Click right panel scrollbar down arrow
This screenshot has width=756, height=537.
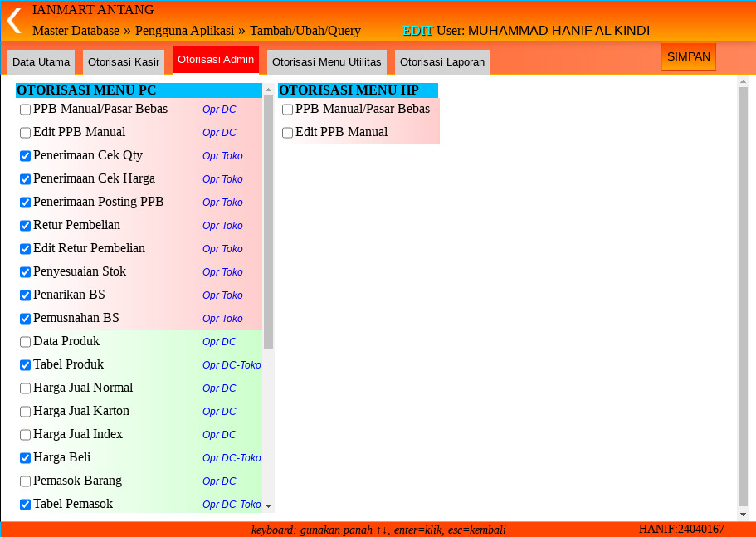point(743,514)
